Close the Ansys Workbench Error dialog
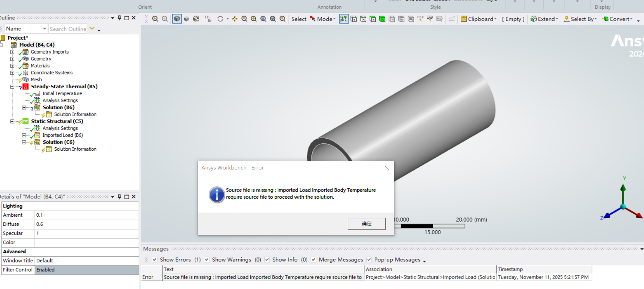This screenshot has height=289, width=644. tap(387, 168)
